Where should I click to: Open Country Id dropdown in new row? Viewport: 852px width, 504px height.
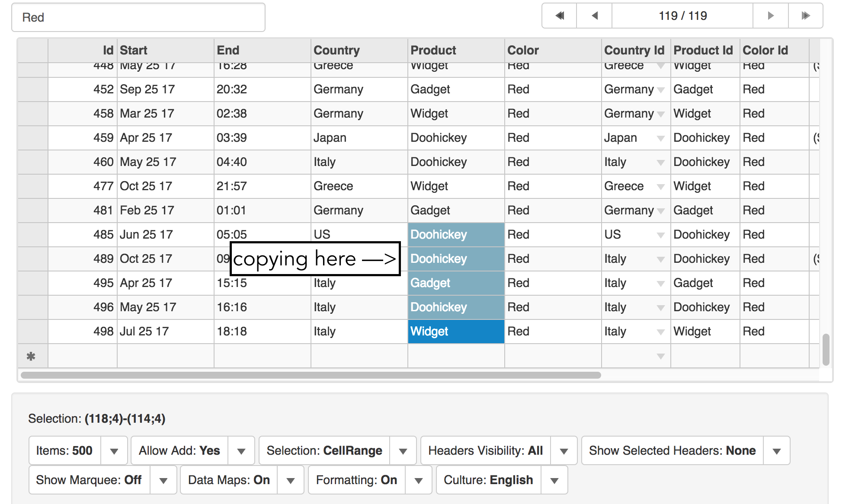(660, 357)
